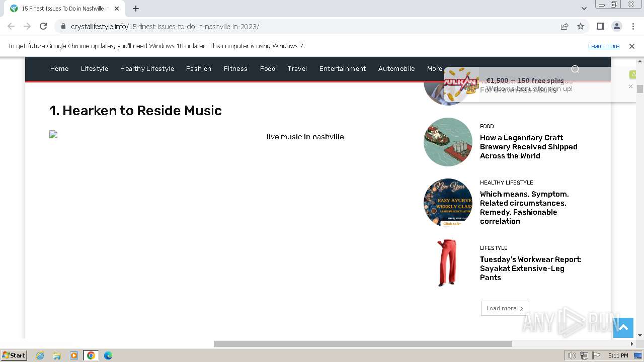Open the Lifestyle menu section
The height and width of the screenshot is (362, 644).
tap(95, 69)
